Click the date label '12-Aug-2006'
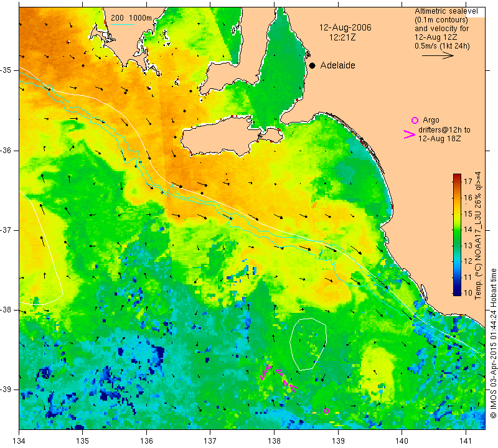The image size is (498, 448). pyautogui.click(x=345, y=27)
